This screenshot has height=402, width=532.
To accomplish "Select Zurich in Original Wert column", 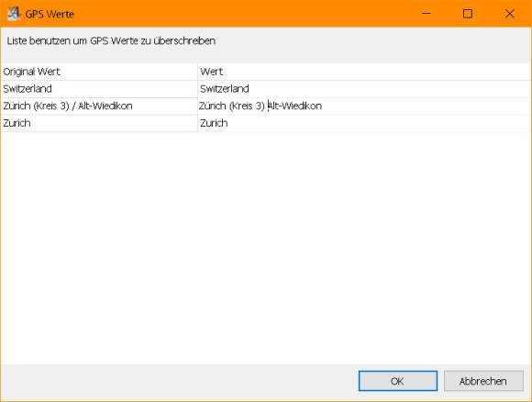I will (99, 123).
